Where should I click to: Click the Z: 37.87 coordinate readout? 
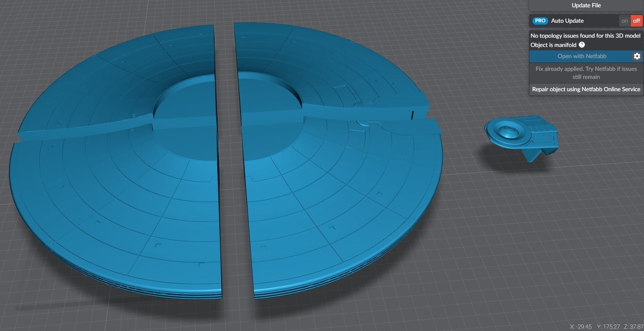coord(634,327)
